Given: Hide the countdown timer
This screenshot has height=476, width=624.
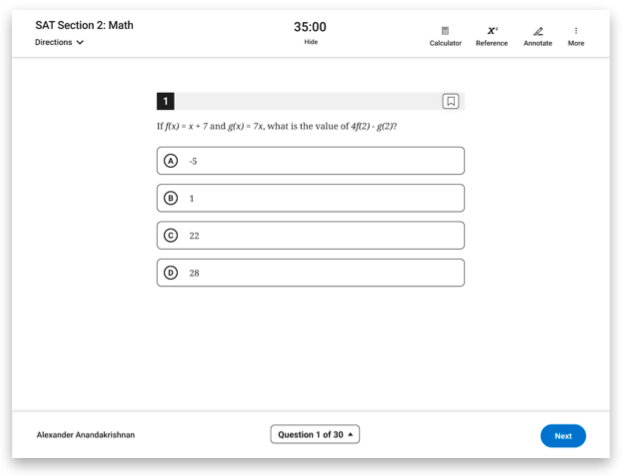Looking at the screenshot, I should click(311, 42).
